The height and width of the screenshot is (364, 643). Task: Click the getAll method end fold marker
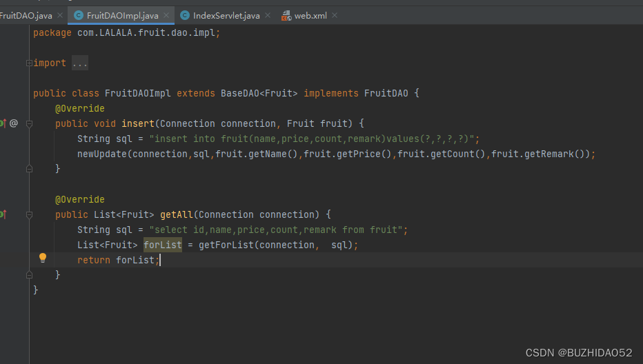click(29, 274)
